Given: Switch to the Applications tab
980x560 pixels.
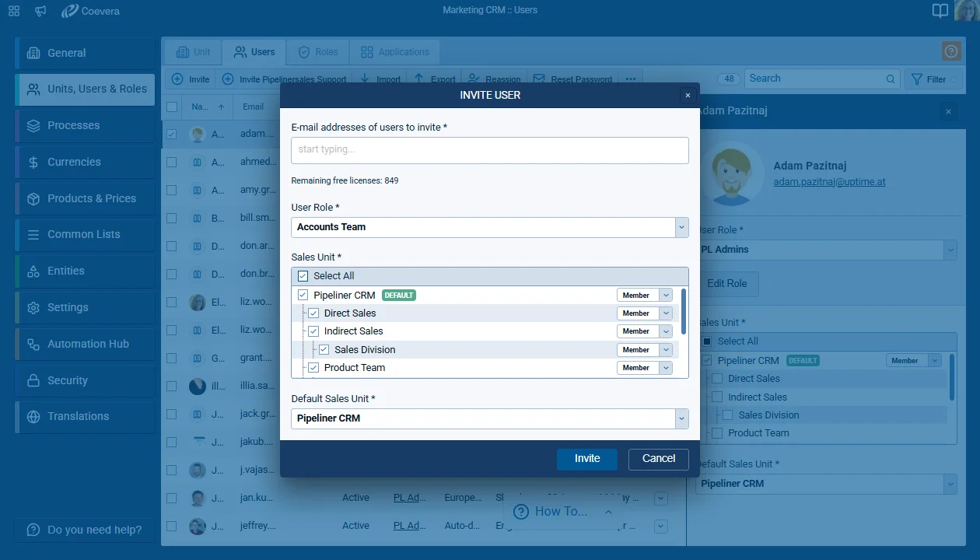Looking at the screenshot, I should (394, 52).
